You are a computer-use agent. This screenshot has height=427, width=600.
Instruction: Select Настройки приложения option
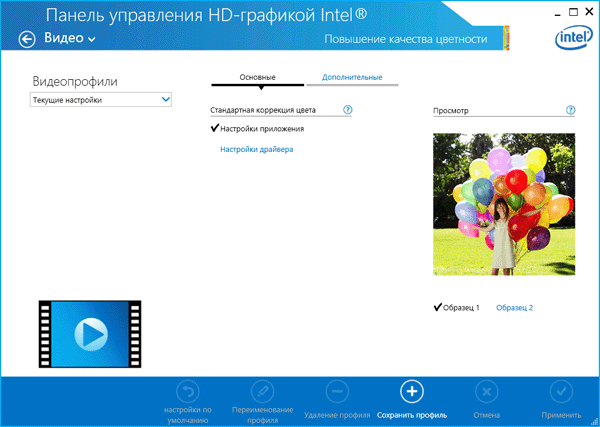tap(262, 129)
